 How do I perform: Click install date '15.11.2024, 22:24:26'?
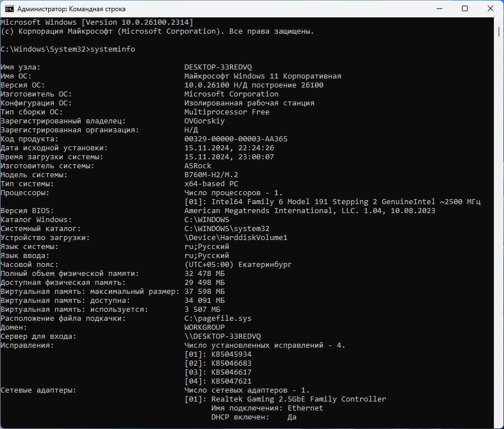click(x=229, y=148)
